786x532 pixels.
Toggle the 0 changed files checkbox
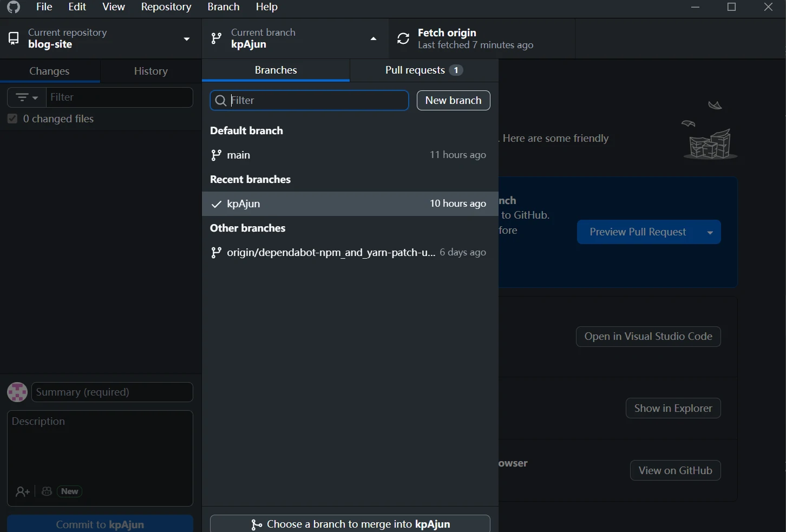pyautogui.click(x=12, y=119)
